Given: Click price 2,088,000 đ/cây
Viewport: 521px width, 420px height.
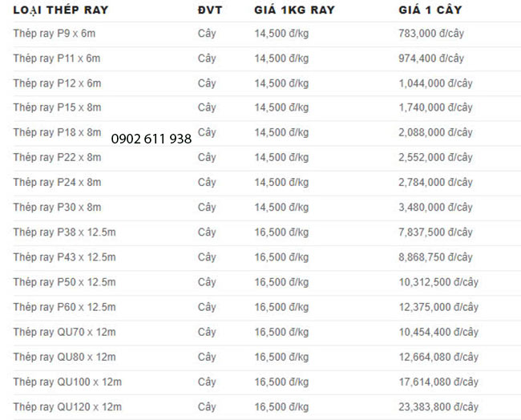Looking at the screenshot, I should pyautogui.click(x=435, y=132).
